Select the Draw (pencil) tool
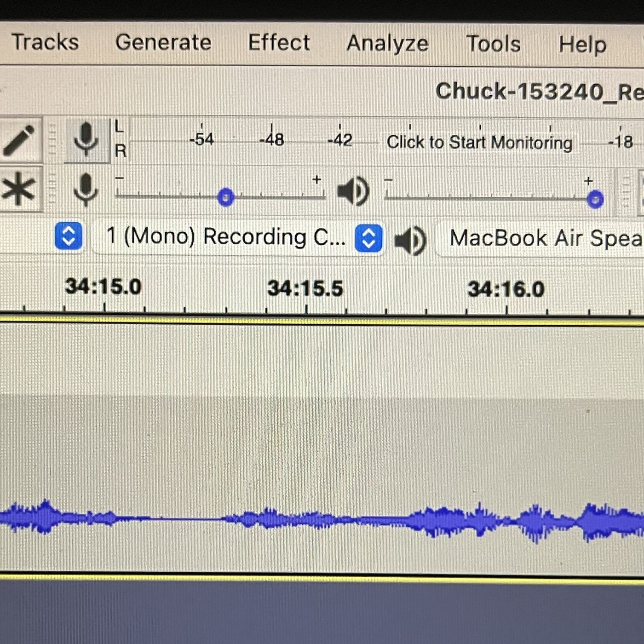Viewport: 644px width, 644px height. point(19,139)
